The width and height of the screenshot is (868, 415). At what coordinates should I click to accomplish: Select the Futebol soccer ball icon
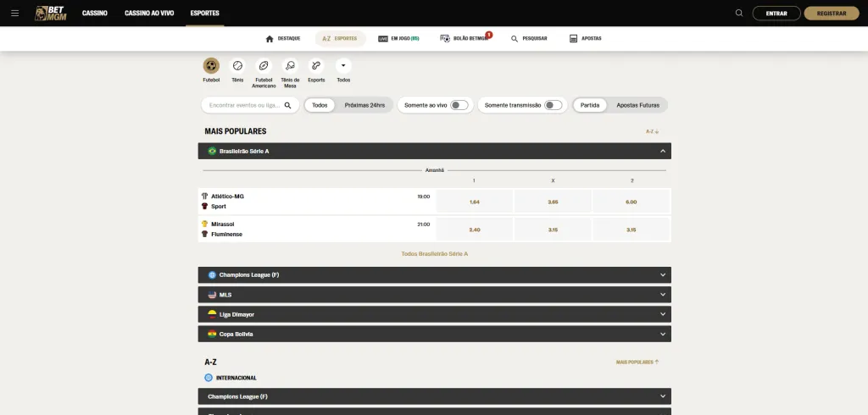[x=211, y=66]
